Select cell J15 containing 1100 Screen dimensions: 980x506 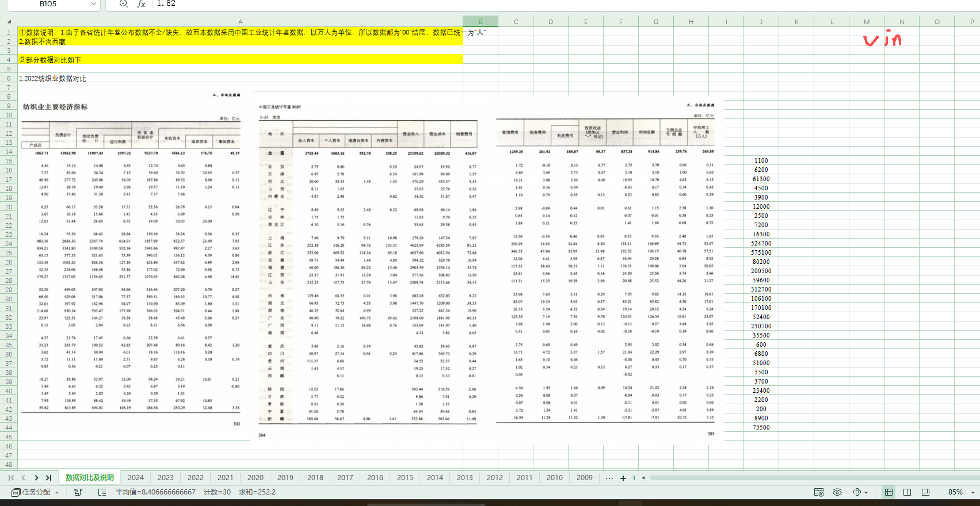click(761, 161)
